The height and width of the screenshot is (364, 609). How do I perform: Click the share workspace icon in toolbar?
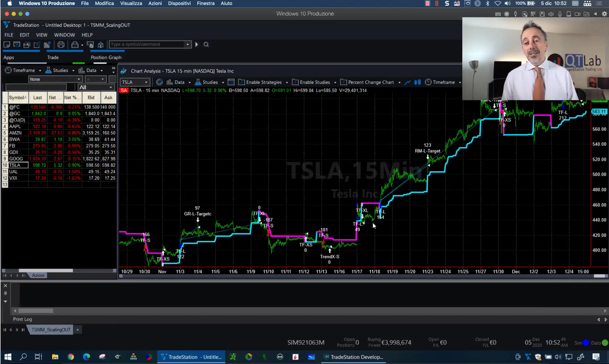pyautogui.click(x=37, y=44)
